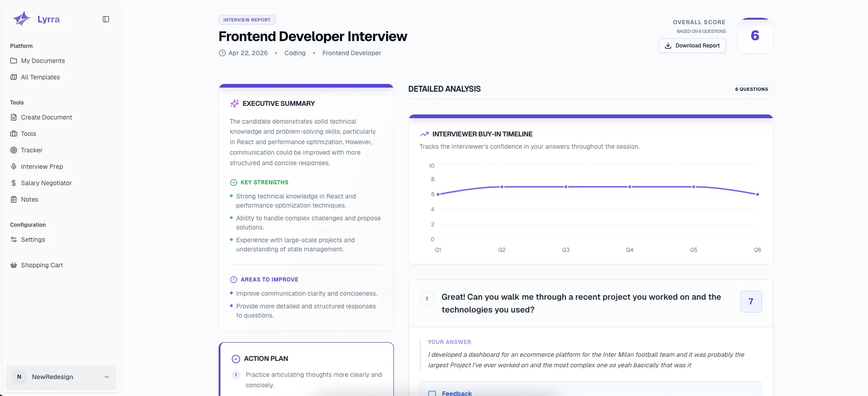This screenshot has height=396, width=868.
Task: Click the alert icon by Areas to Improve
Action: pos(234,280)
